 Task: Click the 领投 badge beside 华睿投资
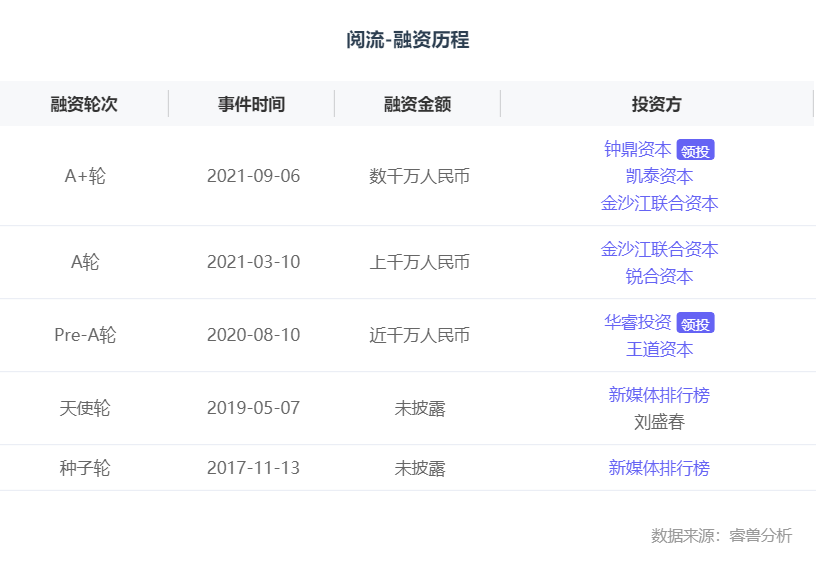click(x=695, y=323)
